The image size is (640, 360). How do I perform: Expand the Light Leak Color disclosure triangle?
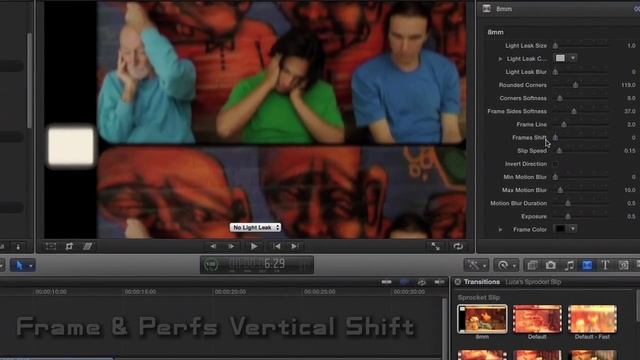(x=500, y=59)
